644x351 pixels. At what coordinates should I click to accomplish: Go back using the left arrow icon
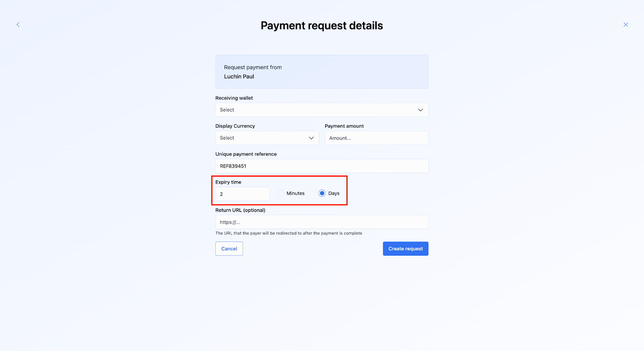[x=18, y=25]
